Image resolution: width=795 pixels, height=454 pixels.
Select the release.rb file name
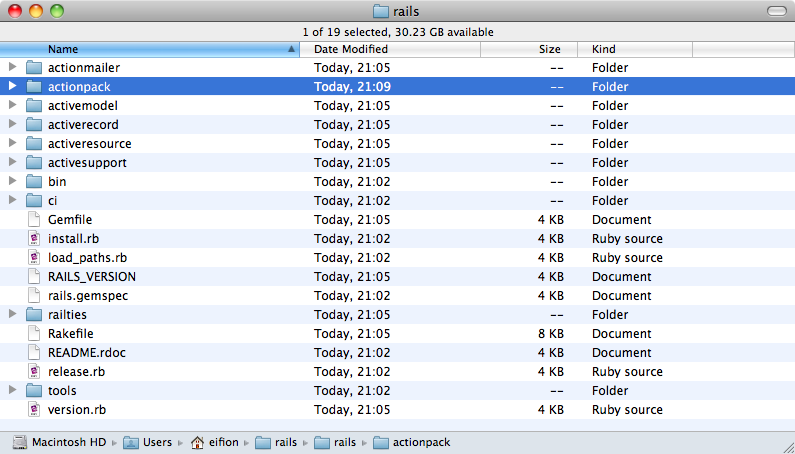pos(77,372)
